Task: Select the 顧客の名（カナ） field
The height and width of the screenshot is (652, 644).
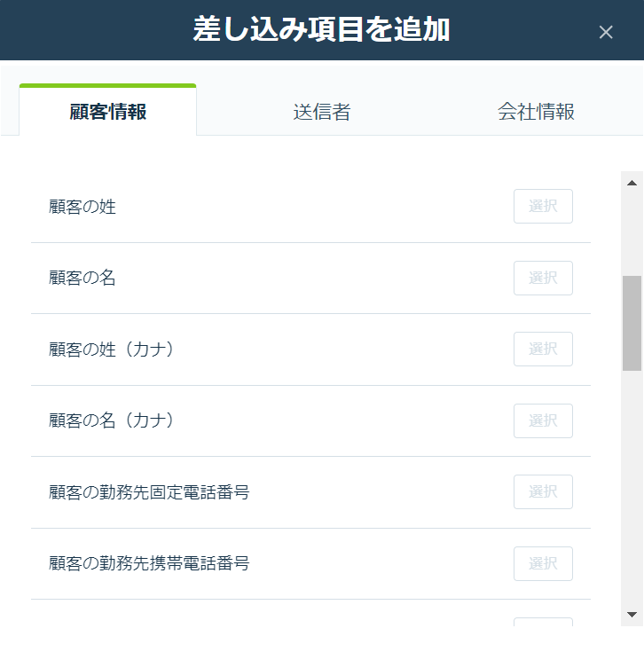Action: pos(543,420)
